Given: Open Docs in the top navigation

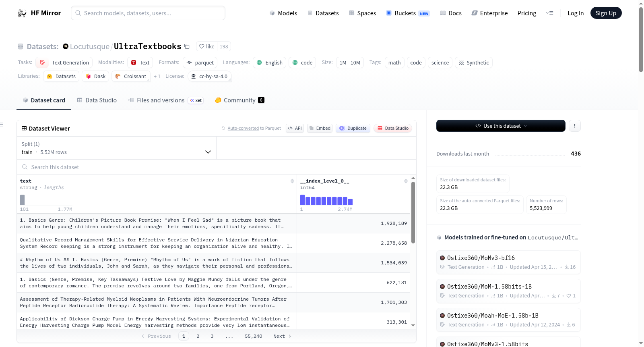Looking at the screenshot, I should point(450,13).
